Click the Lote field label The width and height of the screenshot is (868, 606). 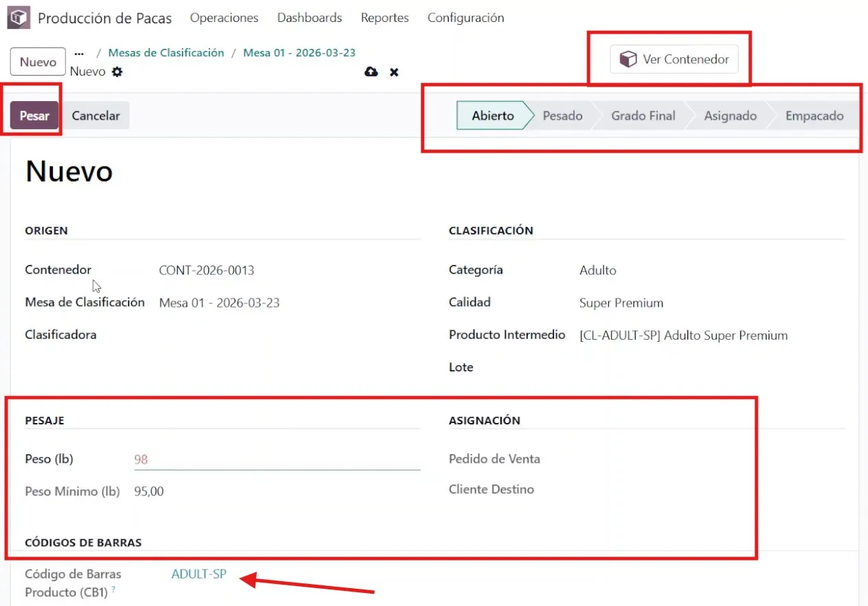point(461,367)
